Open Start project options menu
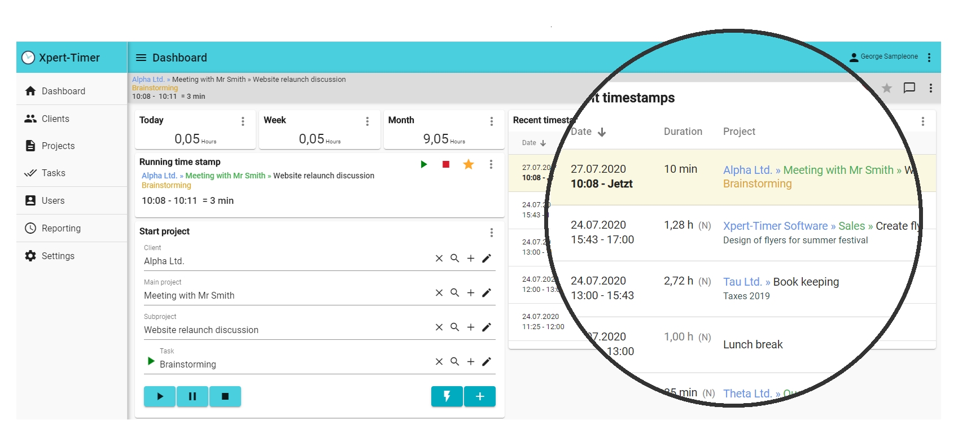 [x=492, y=233]
